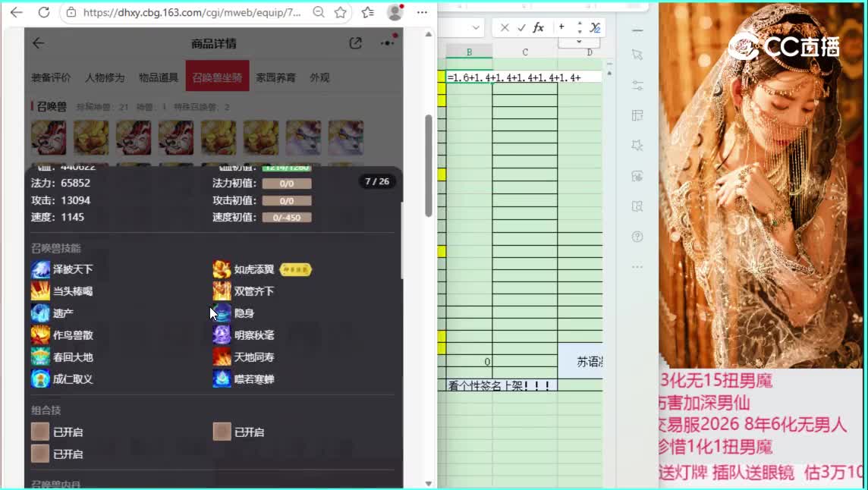
Task: Switch to the 人物修为 tab
Action: [x=105, y=77]
